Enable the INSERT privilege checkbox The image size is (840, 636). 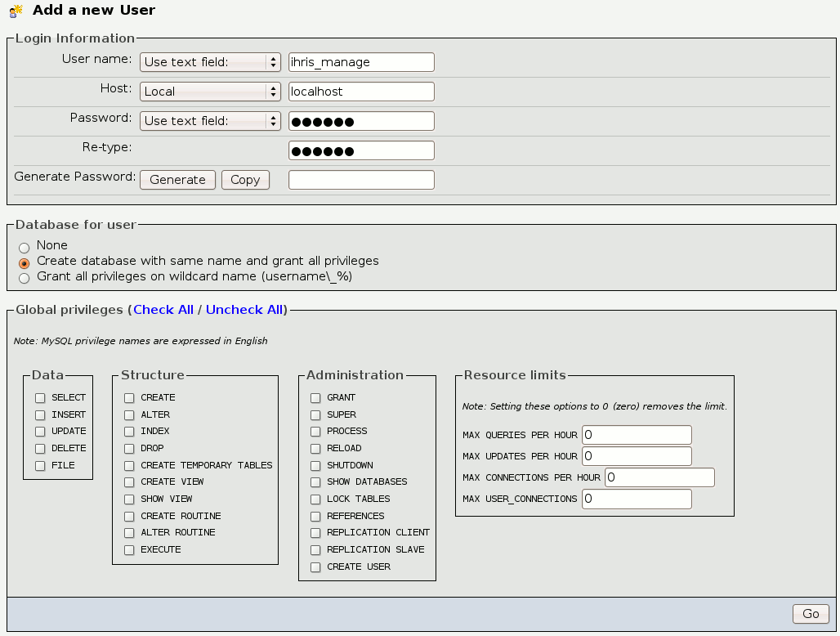(40, 415)
